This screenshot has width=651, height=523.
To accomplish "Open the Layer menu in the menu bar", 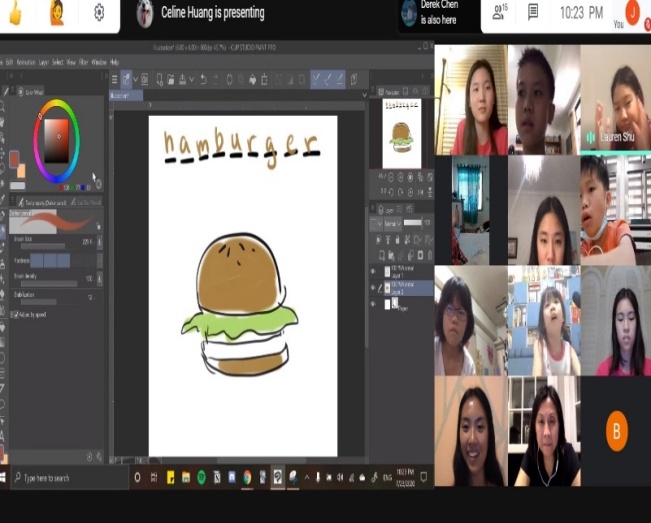I will 43,62.
